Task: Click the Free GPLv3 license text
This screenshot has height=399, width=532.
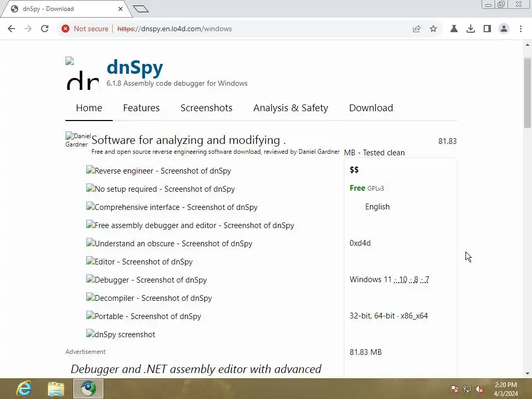Action: pyautogui.click(x=367, y=188)
